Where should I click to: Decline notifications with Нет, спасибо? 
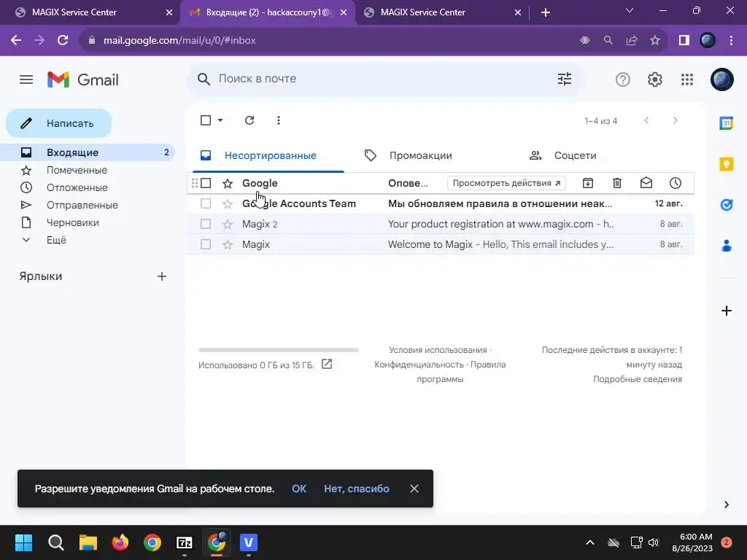pyautogui.click(x=356, y=489)
